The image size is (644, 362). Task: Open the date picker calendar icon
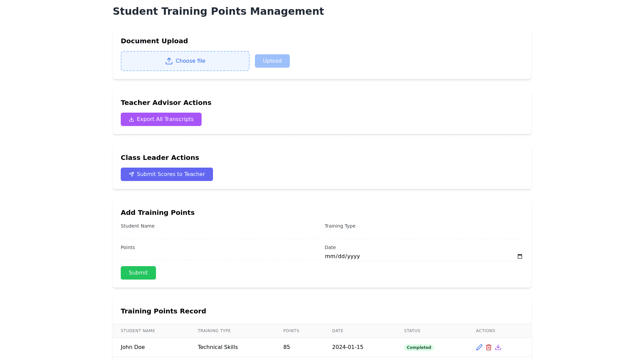(520, 256)
